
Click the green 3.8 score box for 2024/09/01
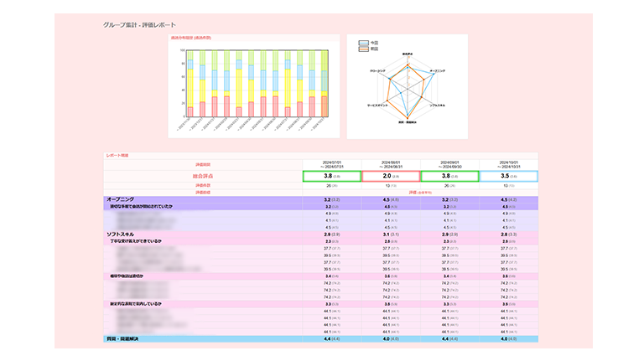click(449, 177)
